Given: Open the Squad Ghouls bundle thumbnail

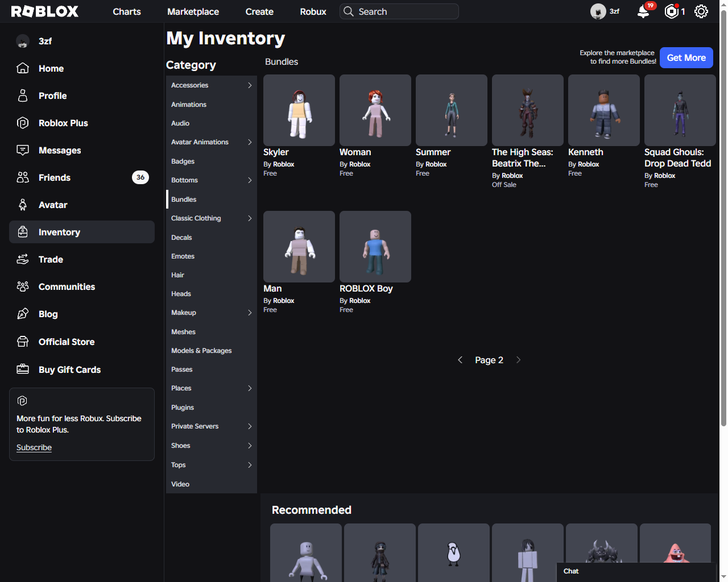Looking at the screenshot, I should (680, 110).
